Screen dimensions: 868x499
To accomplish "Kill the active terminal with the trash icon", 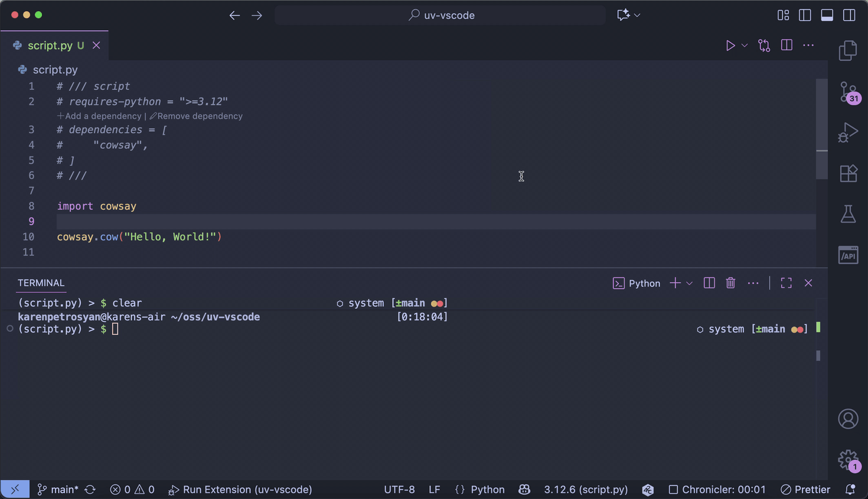I will [x=730, y=283].
